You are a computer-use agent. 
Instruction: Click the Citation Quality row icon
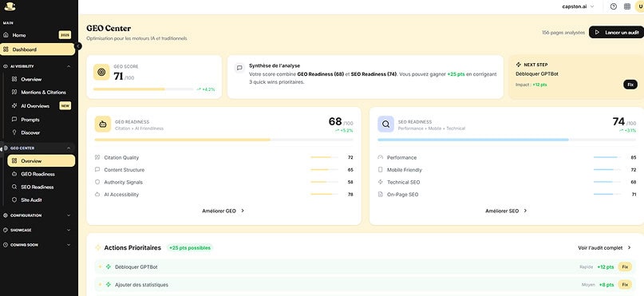tap(97, 157)
